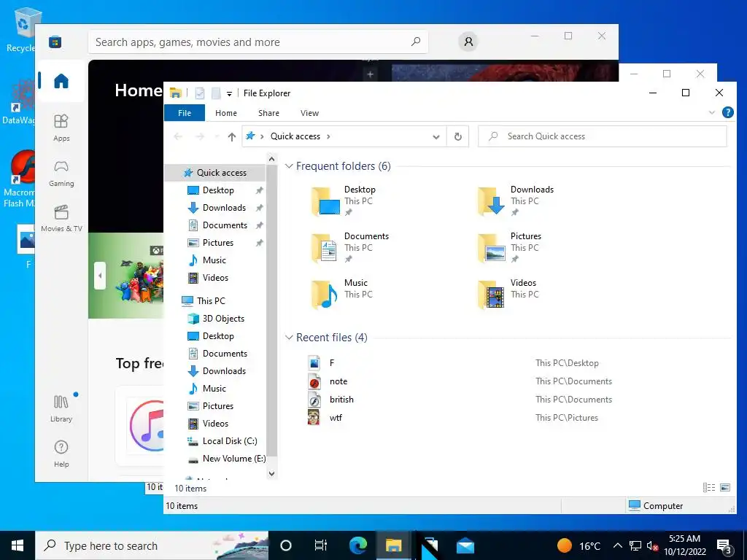The image size is (747, 560).
Task: Click Store carousel previous arrow button
Action: tap(99, 276)
